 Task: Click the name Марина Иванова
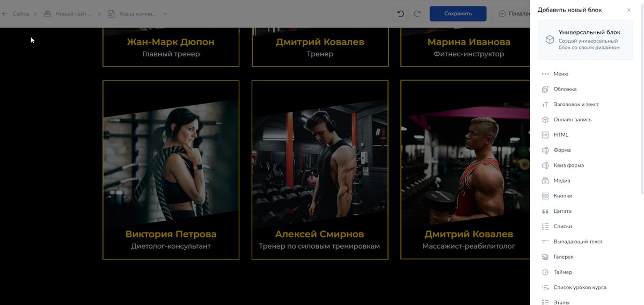469,42
